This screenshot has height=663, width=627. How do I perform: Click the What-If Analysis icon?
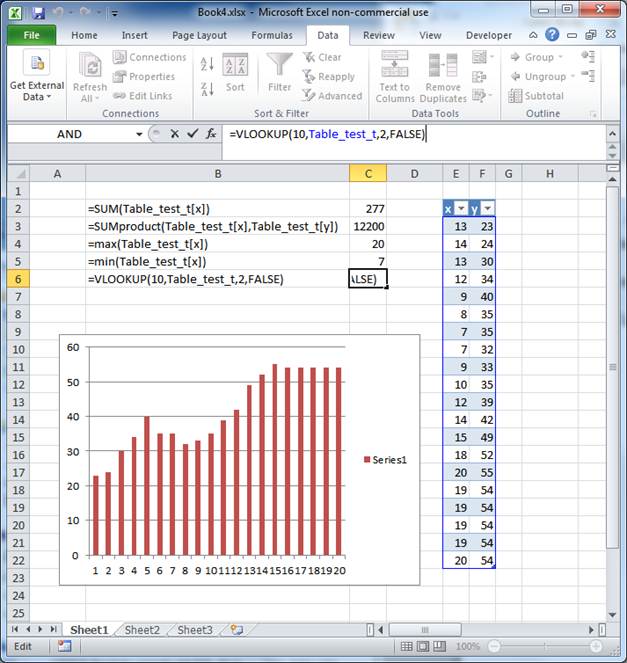point(479,96)
